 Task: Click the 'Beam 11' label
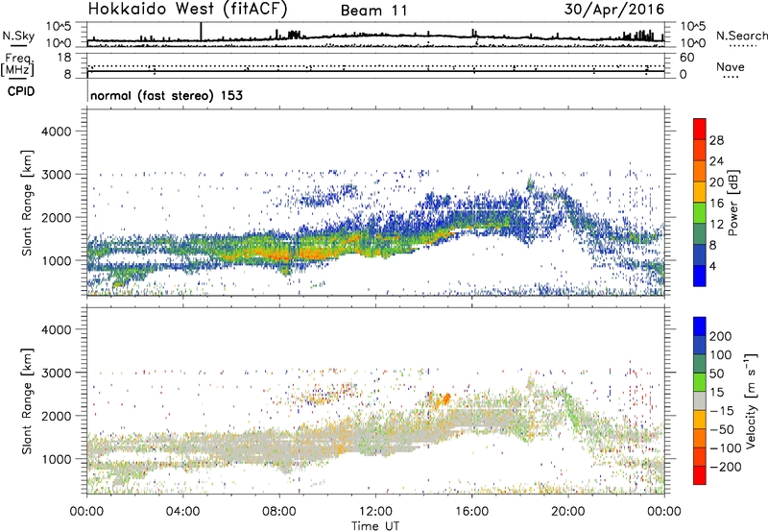pyautogui.click(x=373, y=11)
